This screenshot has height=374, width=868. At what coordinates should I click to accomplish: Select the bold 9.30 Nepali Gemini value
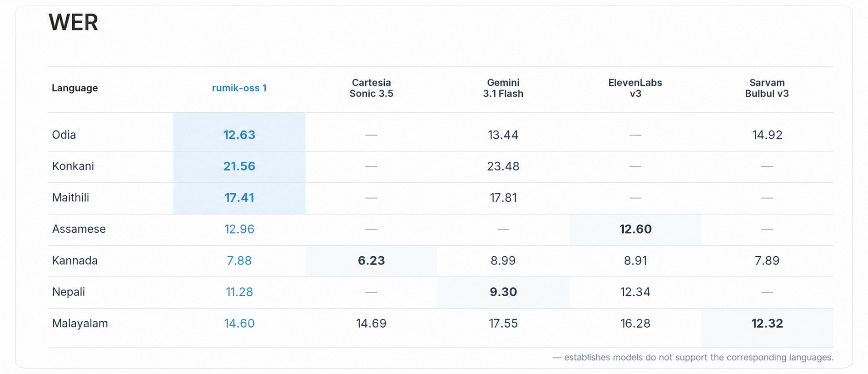click(x=503, y=292)
